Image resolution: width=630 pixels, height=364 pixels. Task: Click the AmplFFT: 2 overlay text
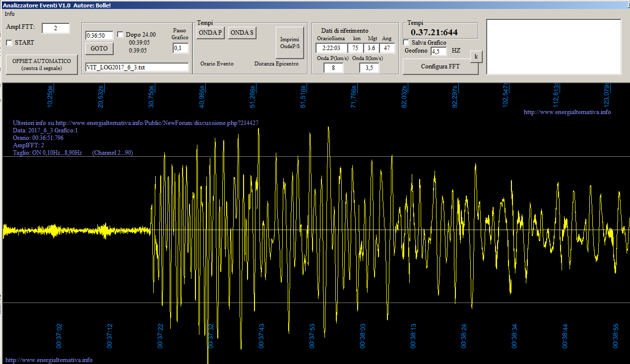tap(29, 145)
